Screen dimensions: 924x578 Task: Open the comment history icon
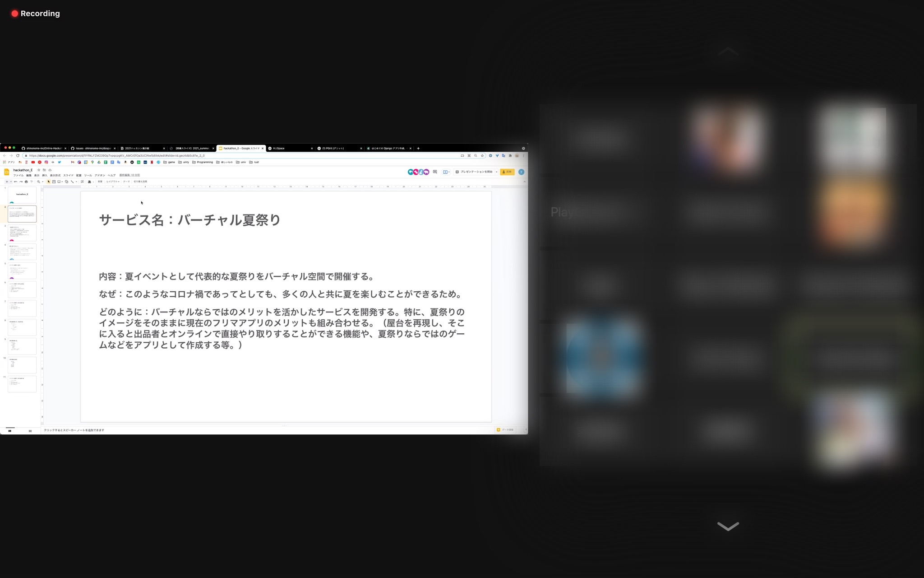(x=435, y=172)
